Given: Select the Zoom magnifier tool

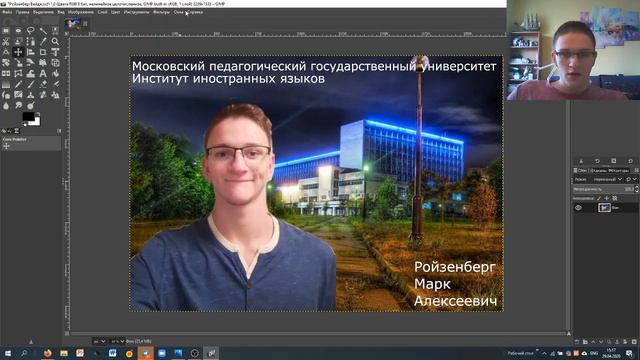Looking at the screenshot, I should click(55, 42).
